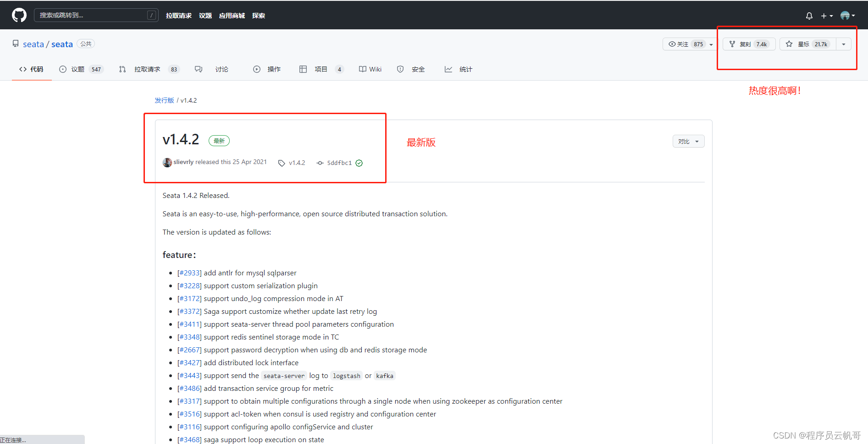Open the 对比 compare dropdown
This screenshot has width=868, height=444.
688,141
